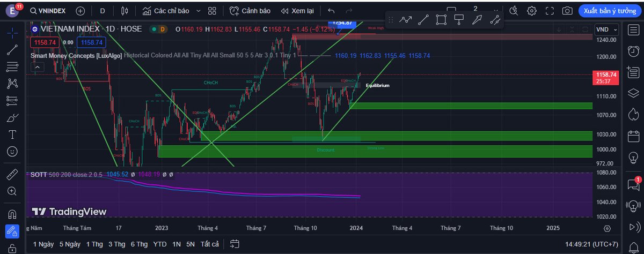Screen dimensions: 644x254
Task: Pick path tool in floating favorites toolbar
Action: (406, 20)
